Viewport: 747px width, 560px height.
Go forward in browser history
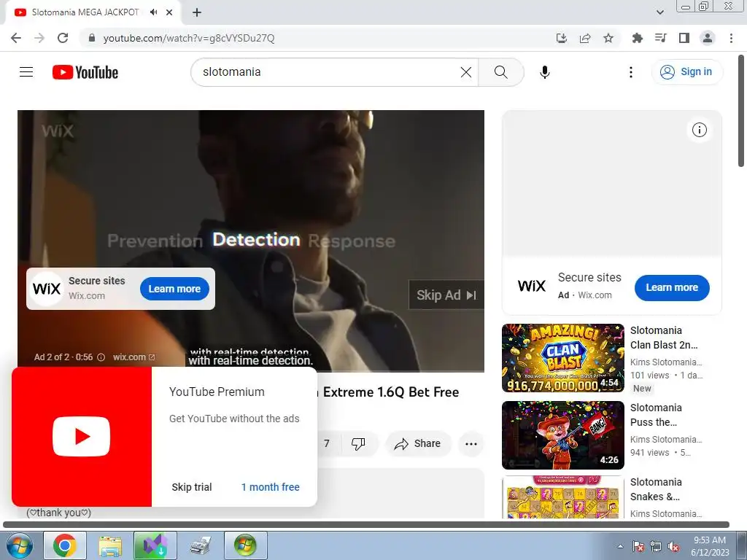39,38
